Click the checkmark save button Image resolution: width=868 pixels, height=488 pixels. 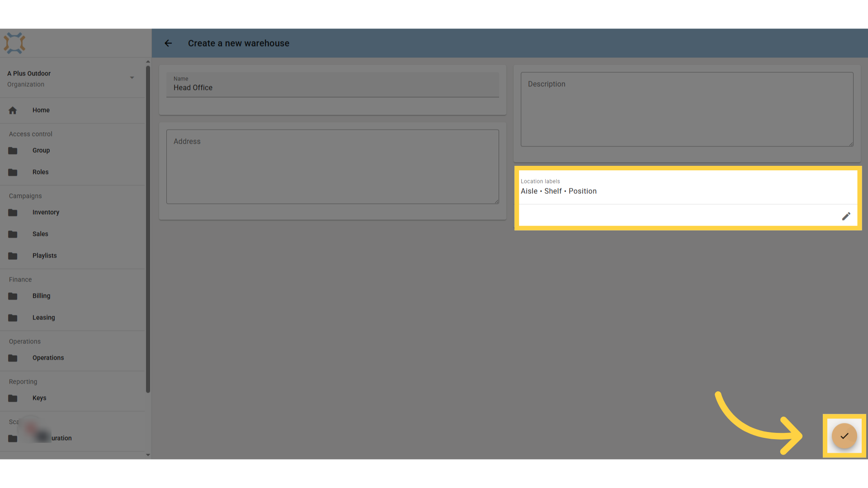[x=844, y=436]
